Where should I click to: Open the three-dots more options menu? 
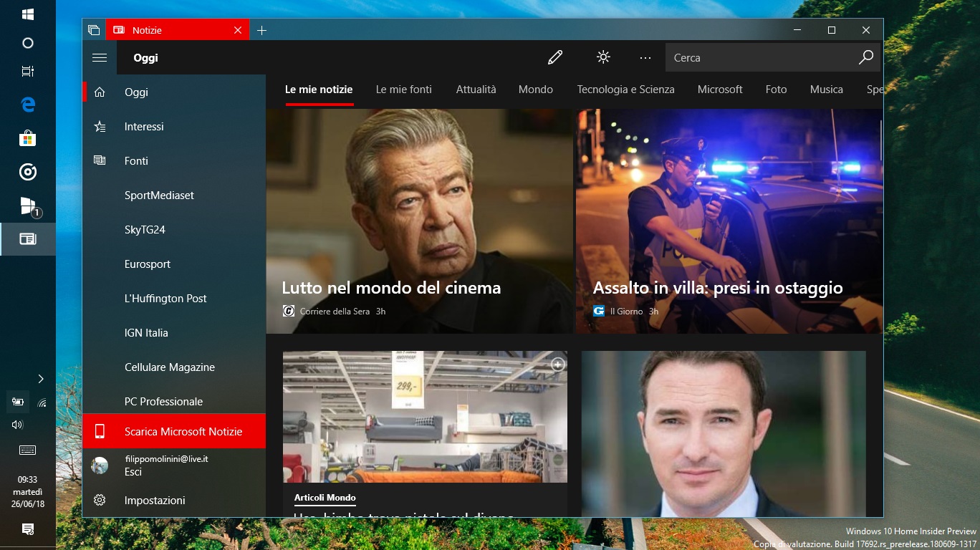pyautogui.click(x=645, y=58)
